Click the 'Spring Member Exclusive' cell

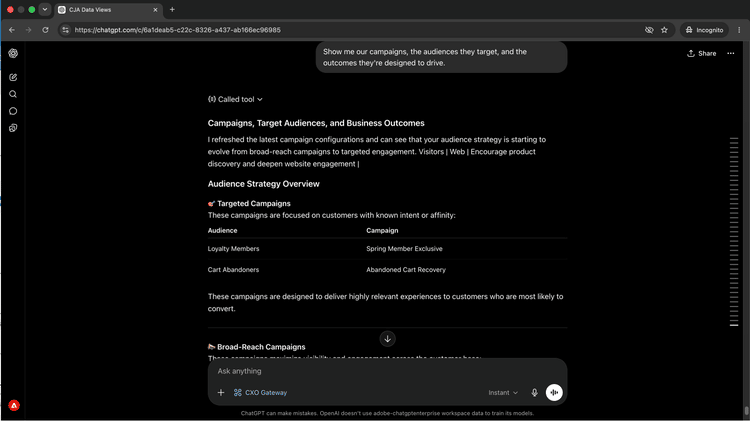click(x=404, y=249)
